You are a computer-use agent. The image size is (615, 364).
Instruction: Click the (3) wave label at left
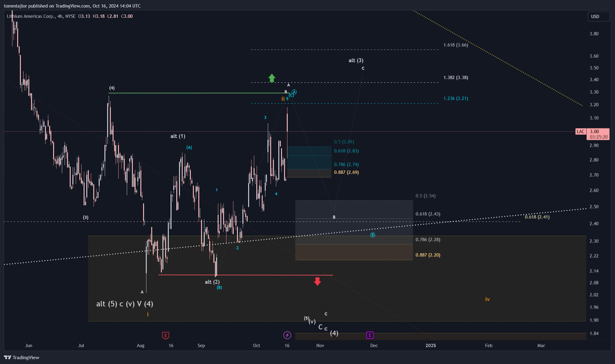(86, 217)
